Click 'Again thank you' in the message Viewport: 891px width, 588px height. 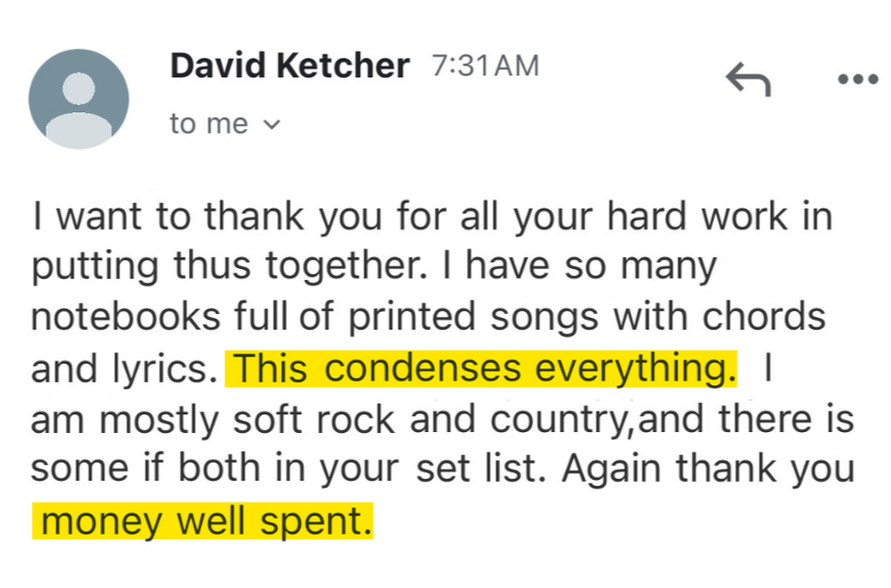(708, 471)
